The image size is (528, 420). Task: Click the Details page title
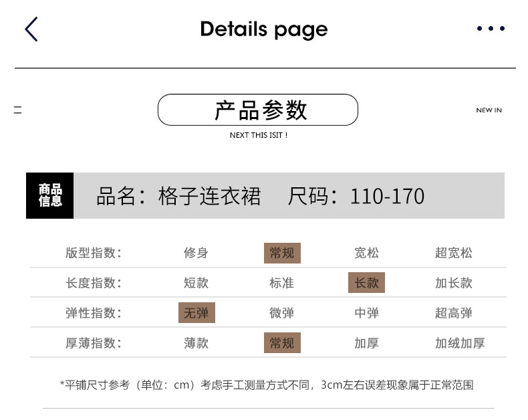tap(263, 29)
